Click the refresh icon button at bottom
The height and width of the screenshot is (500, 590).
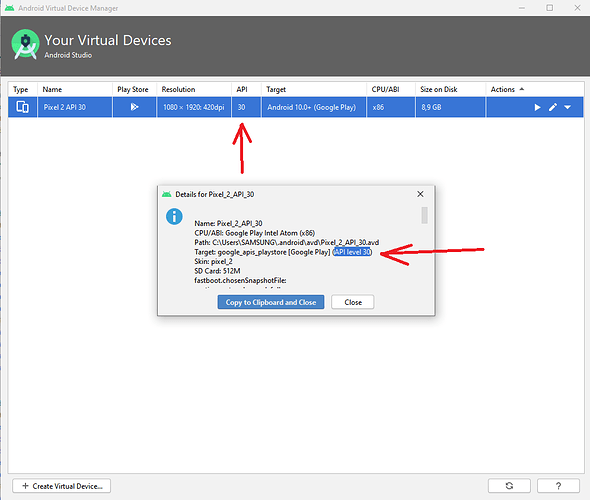[509, 486]
